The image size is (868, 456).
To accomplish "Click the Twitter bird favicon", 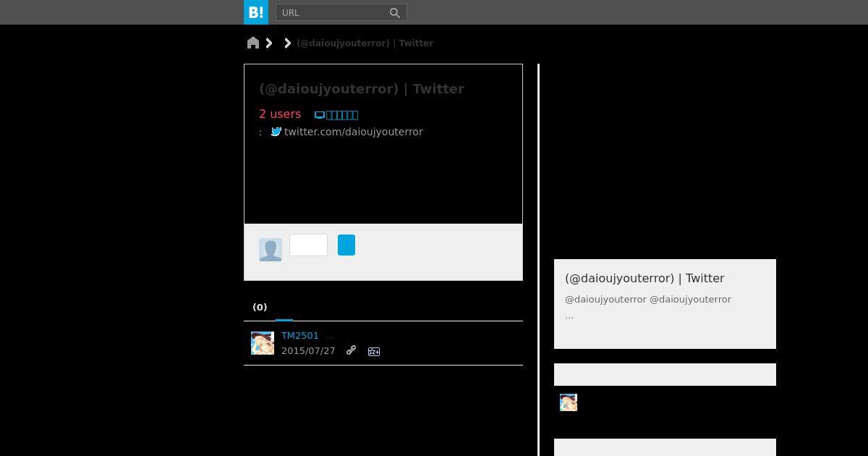I will pos(276,132).
